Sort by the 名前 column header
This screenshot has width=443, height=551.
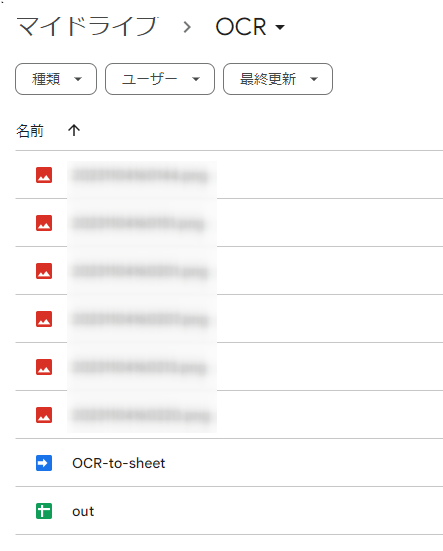coord(30,131)
